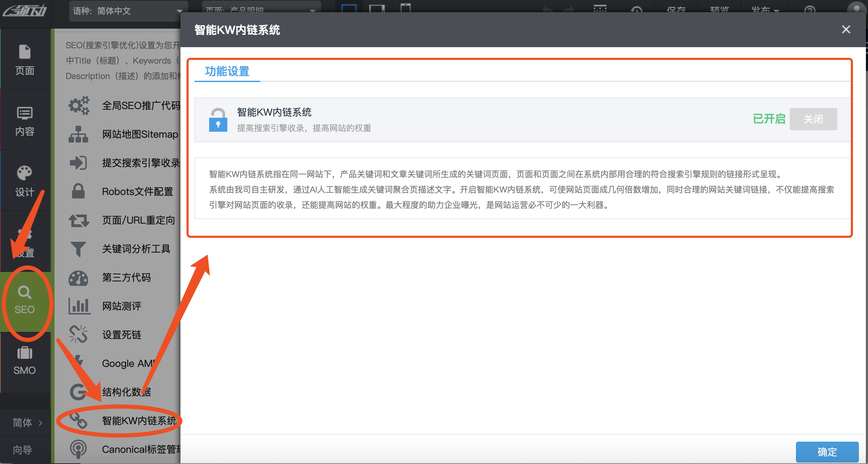The image size is (868, 464).
Task: Click 关闭 to disable 智能KW内链系统
Action: point(813,119)
